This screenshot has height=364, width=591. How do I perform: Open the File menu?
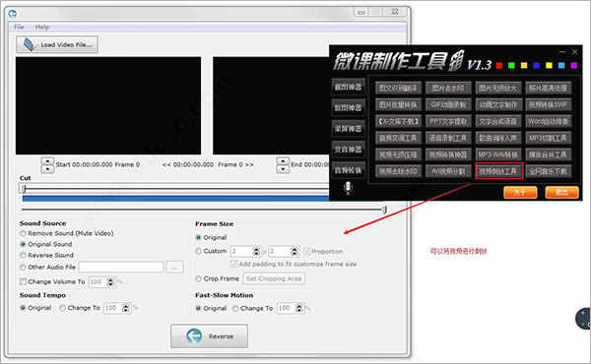pyautogui.click(x=19, y=28)
